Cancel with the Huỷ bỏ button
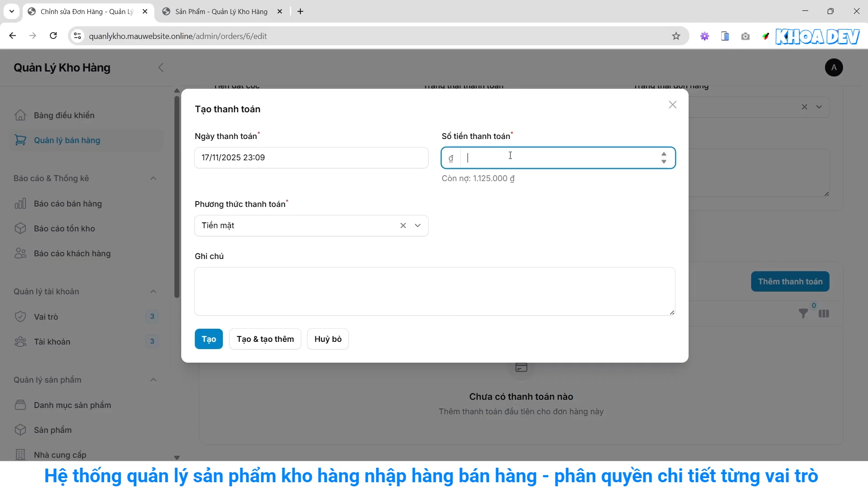The width and height of the screenshot is (868, 489). tap(328, 339)
